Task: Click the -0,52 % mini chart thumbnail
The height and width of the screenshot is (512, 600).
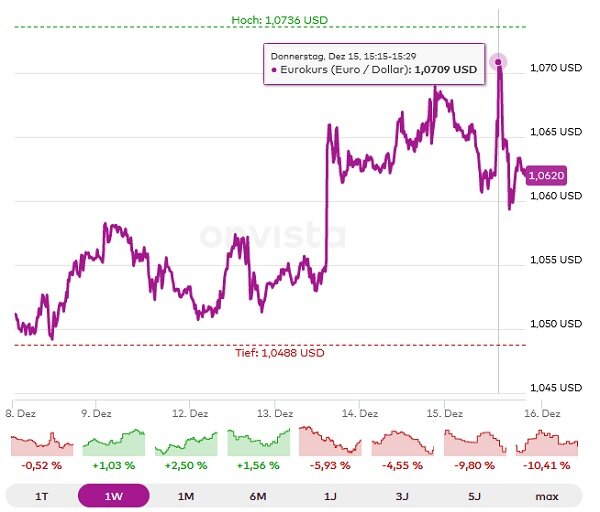Action: 42,443
